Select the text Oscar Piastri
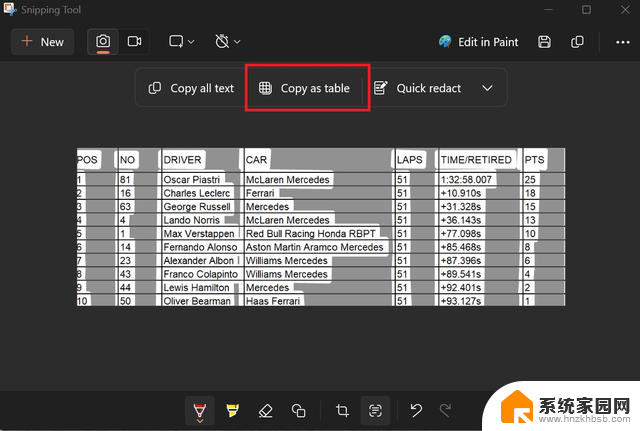 tap(191, 180)
